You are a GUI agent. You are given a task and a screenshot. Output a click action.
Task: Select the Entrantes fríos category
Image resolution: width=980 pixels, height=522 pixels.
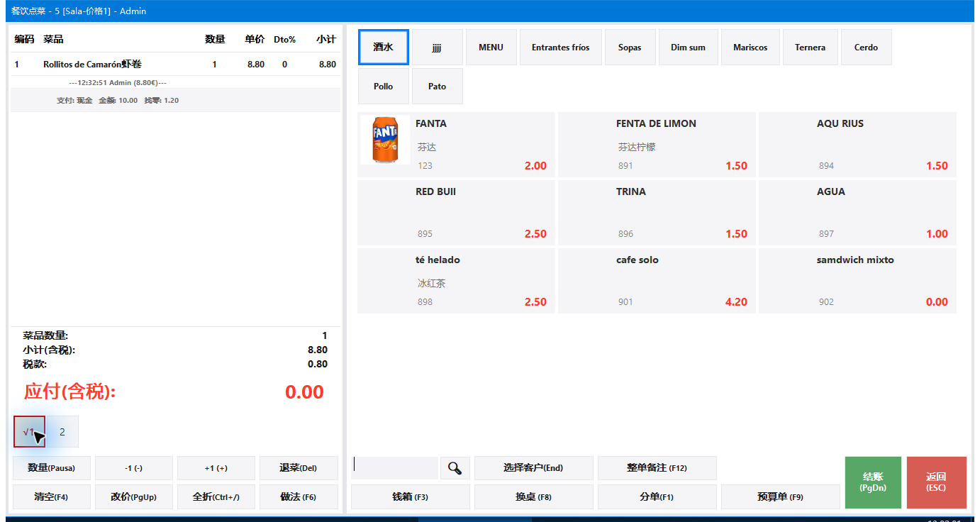click(561, 48)
